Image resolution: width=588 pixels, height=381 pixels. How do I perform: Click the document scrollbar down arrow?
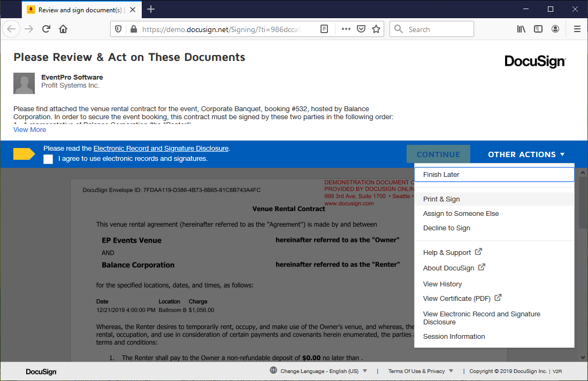[x=582, y=357]
